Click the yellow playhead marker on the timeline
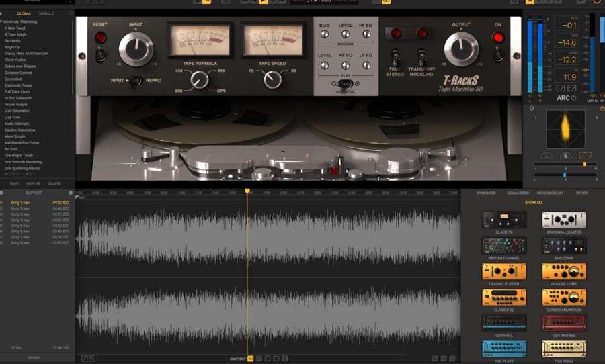Screen dimensions: 605x364 (x=247, y=191)
